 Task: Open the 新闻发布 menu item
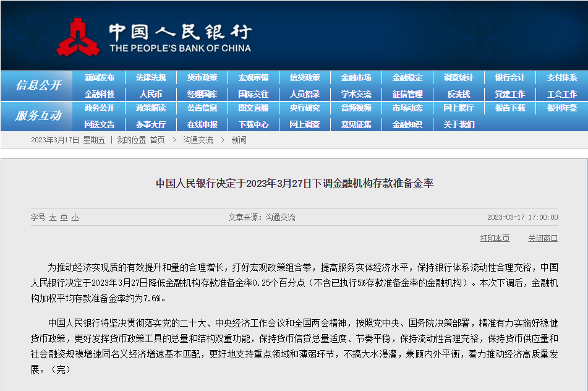click(x=100, y=78)
